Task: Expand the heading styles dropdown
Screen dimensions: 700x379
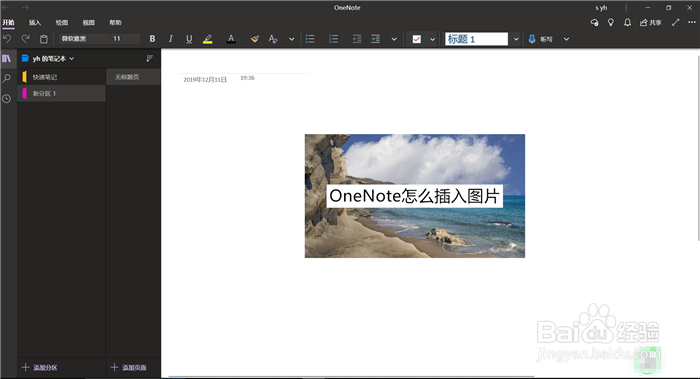Action: coord(516,39)
